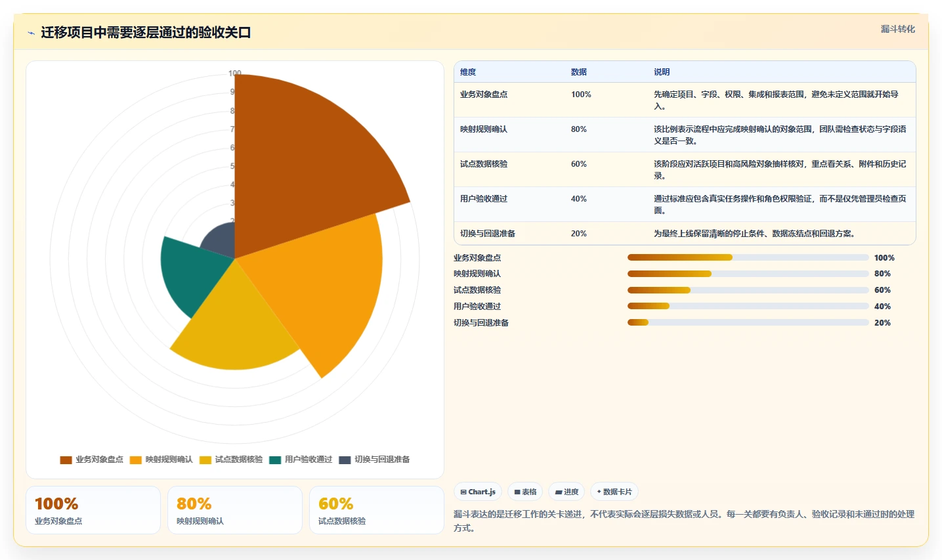Viewport: 942px width, 560px height.
Task: Click the 数据卡片 tag chip
Action: tap(614, 492)
